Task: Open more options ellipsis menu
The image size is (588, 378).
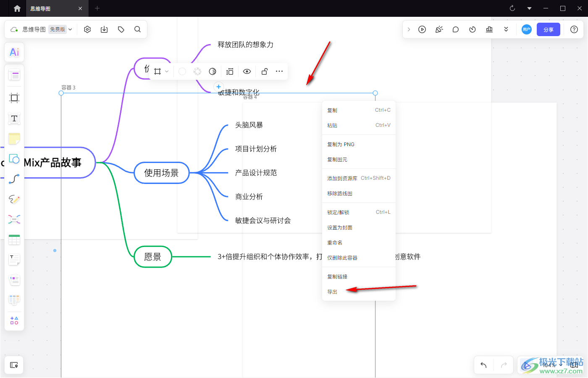Action: pyautogui.click(x=279, y=71)
